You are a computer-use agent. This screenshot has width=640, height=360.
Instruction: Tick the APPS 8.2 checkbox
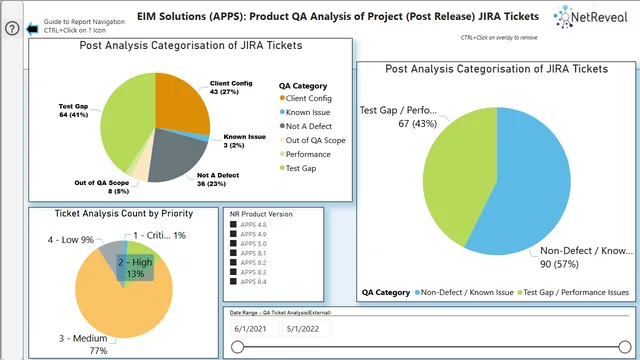233,262
